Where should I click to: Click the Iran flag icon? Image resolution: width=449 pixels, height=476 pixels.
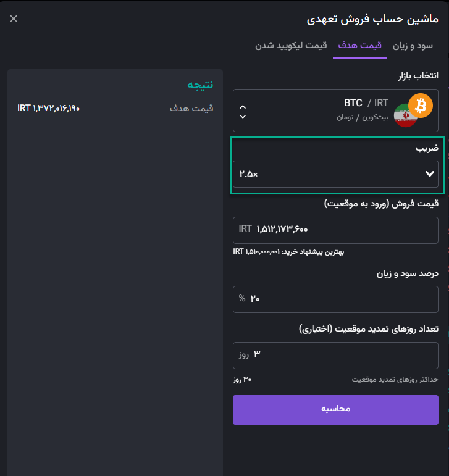click(x=405, y=115)
